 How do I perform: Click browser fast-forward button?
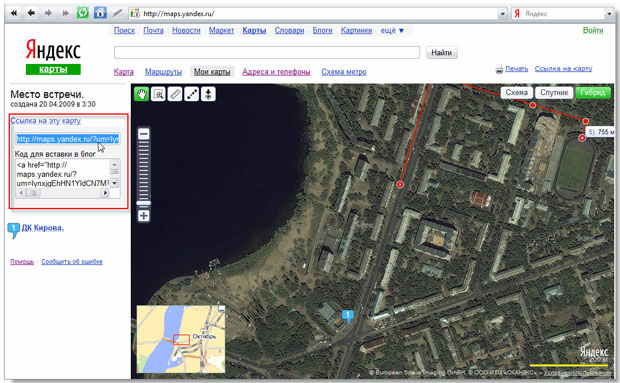(x=65, y=13)
